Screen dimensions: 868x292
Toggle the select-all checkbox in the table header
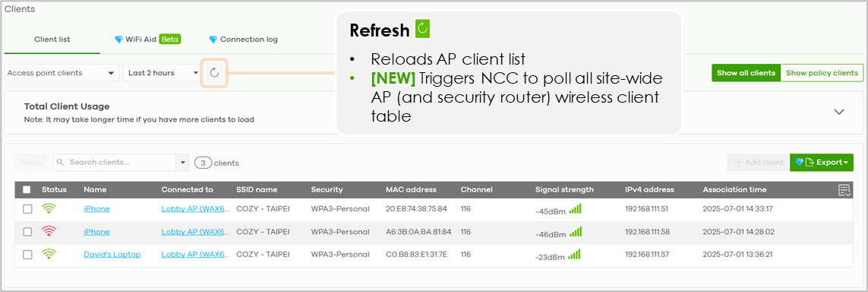point(27,189)
